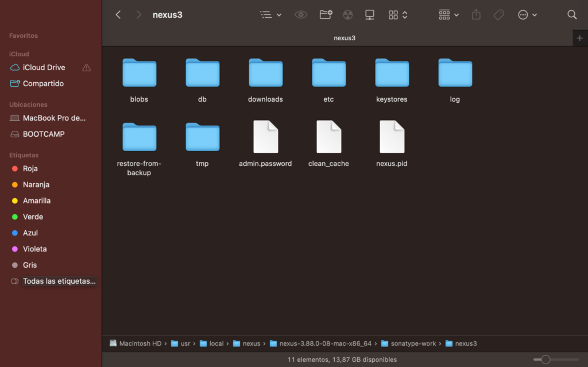Image resolution: width=588 pixels, height=367 pixels.
Task: Click the Share toolbar icon
Action: 476,15
